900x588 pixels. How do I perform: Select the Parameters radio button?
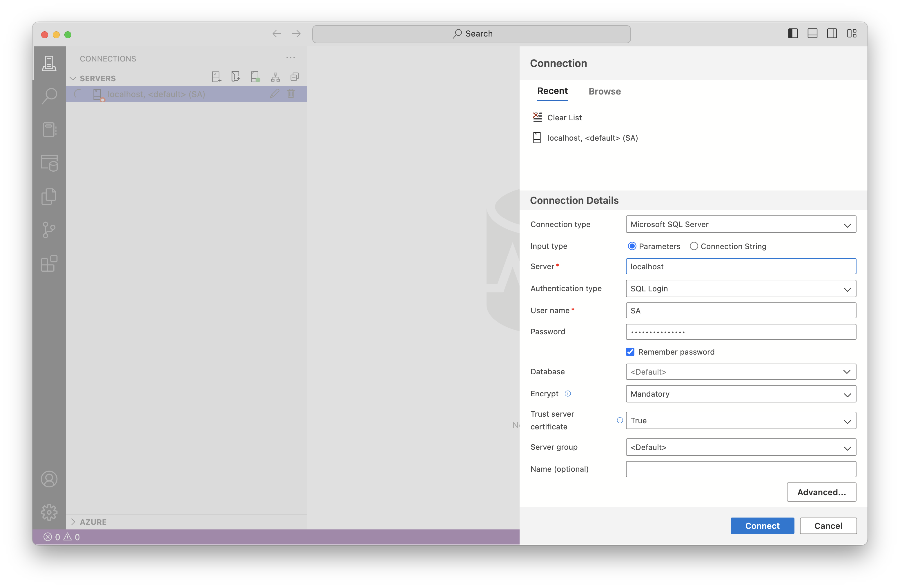[632, 246]
